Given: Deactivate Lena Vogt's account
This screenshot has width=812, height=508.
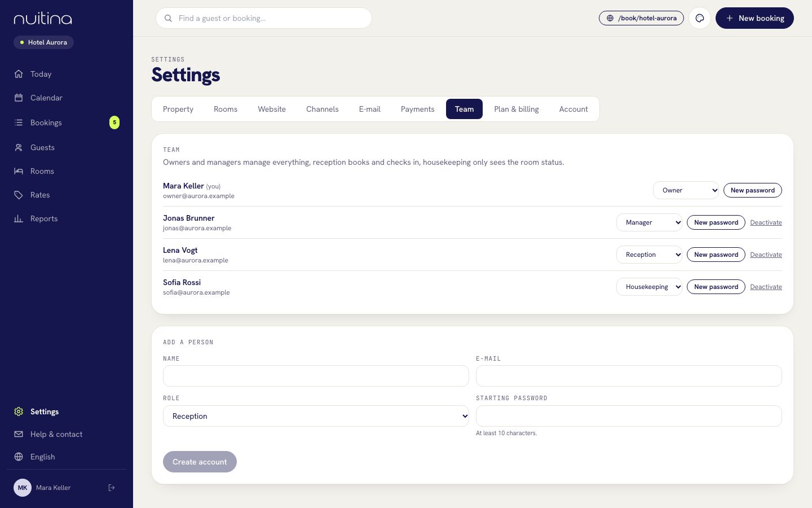Looking at the screenshot, I should coord(766,255).
